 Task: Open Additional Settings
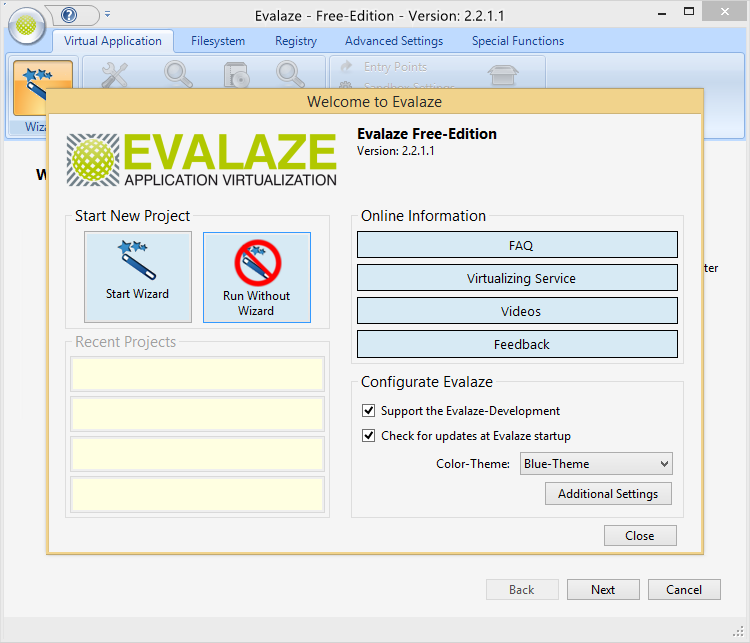608,494
